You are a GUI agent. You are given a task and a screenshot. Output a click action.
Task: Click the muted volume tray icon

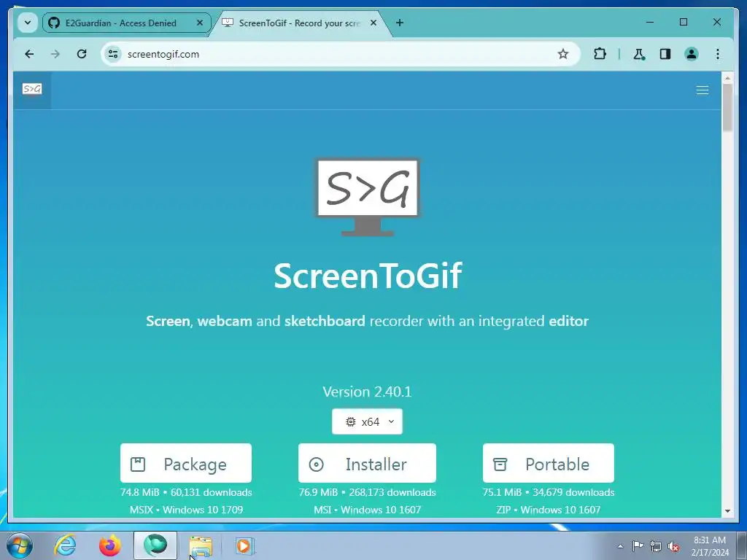(x=673, y=546)
